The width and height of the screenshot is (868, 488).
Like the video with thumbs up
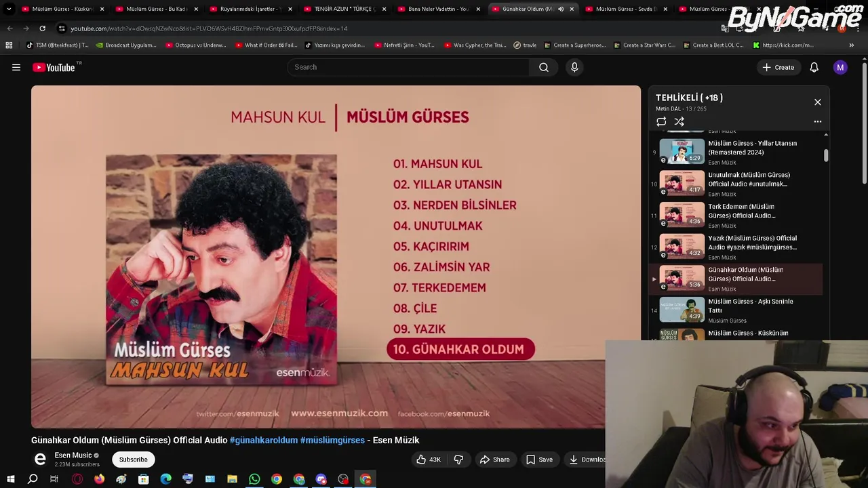(x=429, y=460)
